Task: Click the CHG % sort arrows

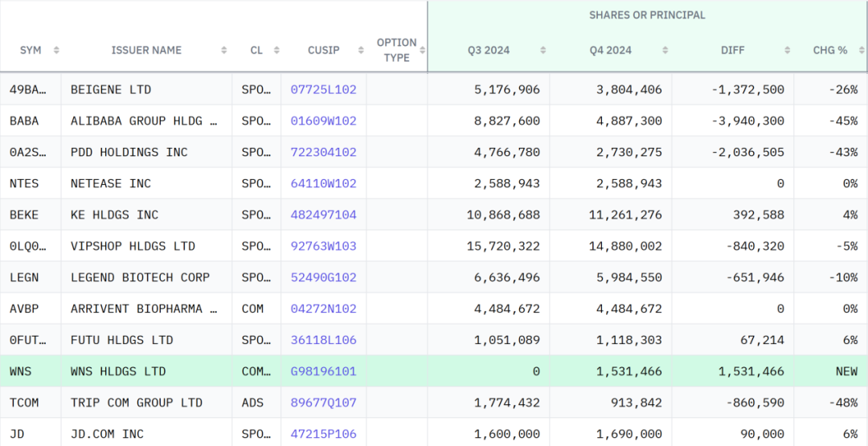Action: [x=859, y=50]
